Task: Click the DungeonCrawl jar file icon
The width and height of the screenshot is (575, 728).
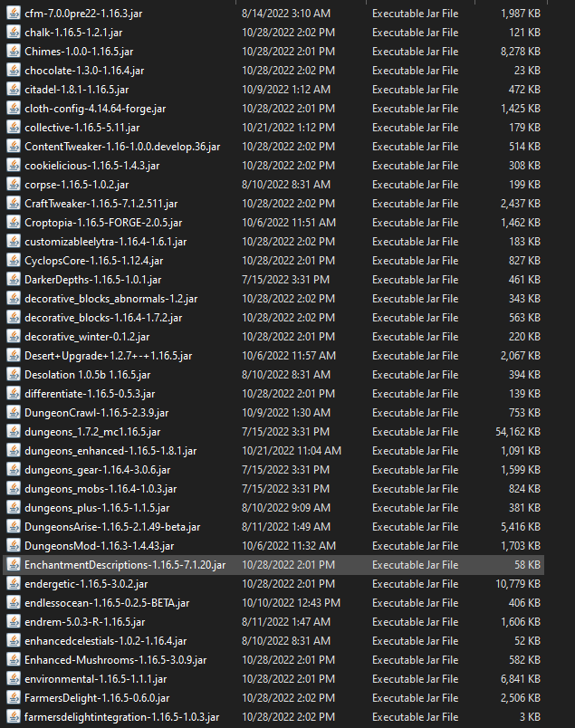Action: click(14, 413)
